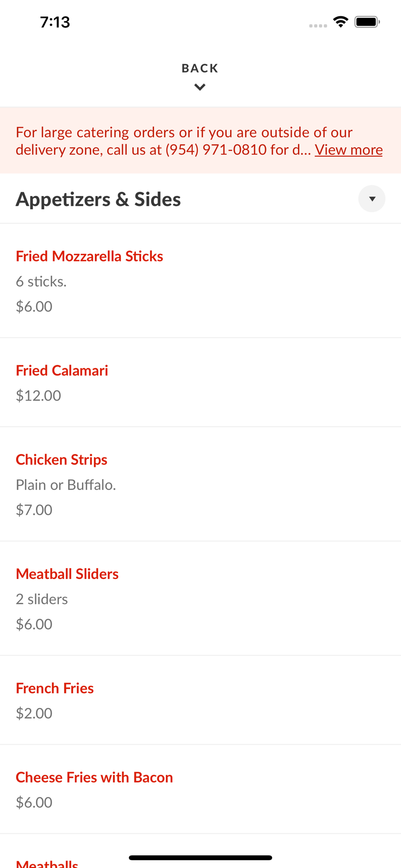Open the Chicken Strips menu item

62,460
